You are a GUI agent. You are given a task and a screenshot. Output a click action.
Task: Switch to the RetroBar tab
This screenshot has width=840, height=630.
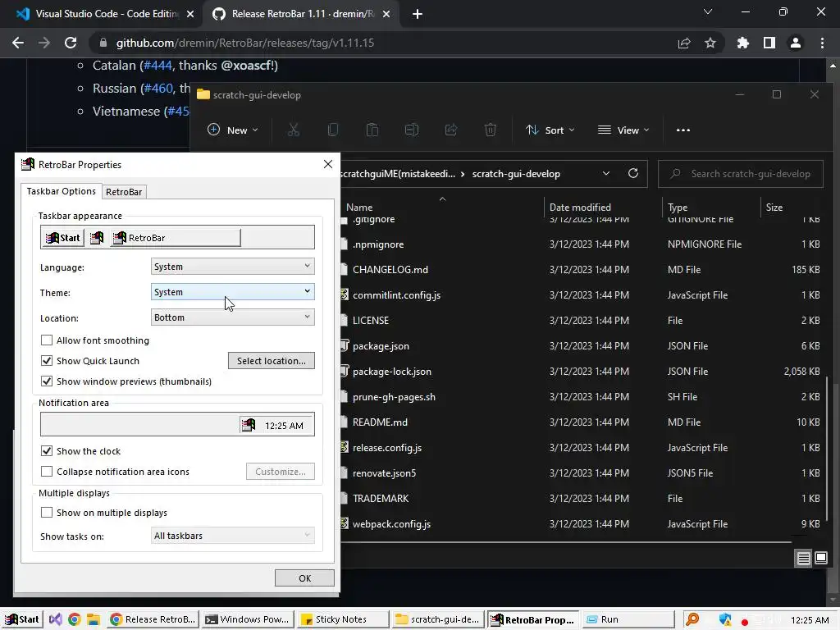(124, 192)
